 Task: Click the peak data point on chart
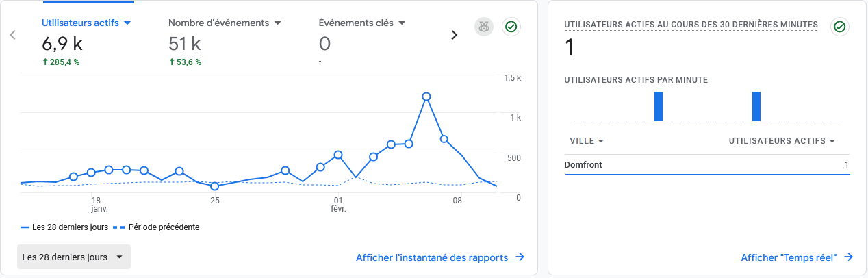tap(426, 97)
